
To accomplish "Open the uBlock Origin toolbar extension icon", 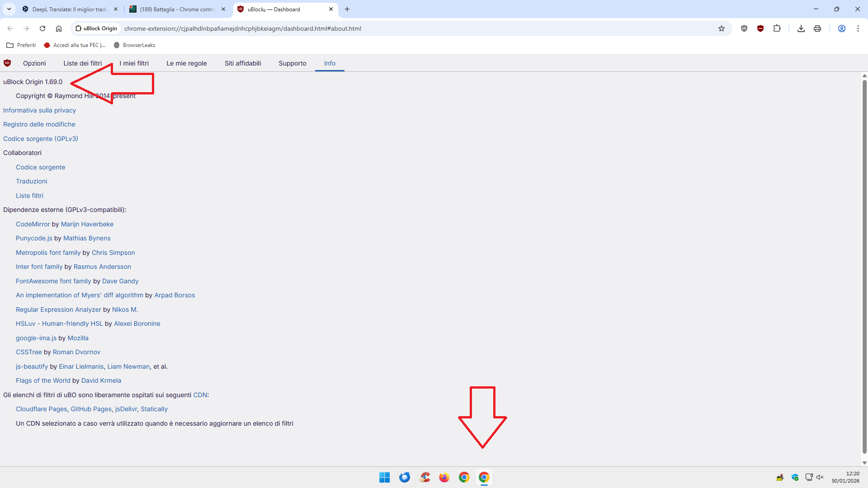I will pos(760,28).
